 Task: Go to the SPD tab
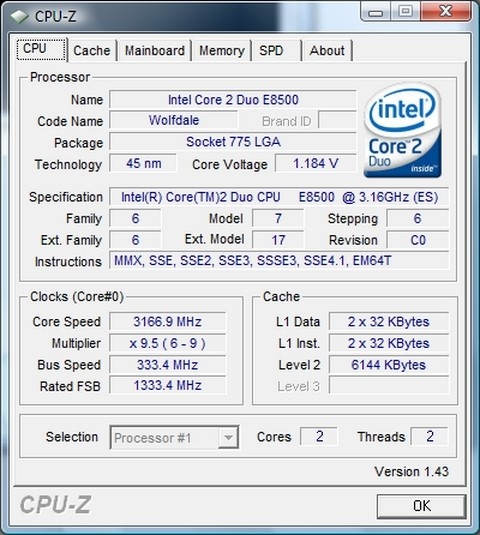click(x=276, y=51)
